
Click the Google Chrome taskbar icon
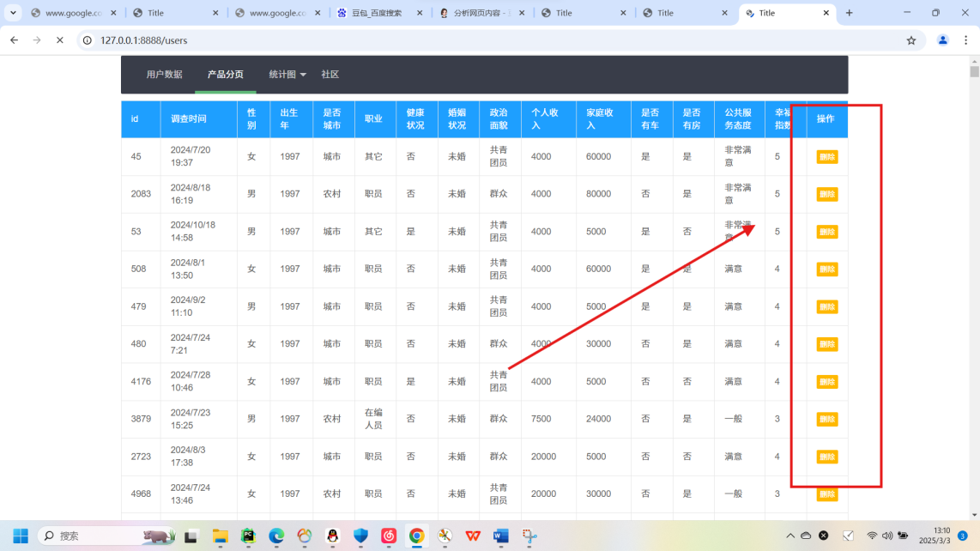point(417,536)
